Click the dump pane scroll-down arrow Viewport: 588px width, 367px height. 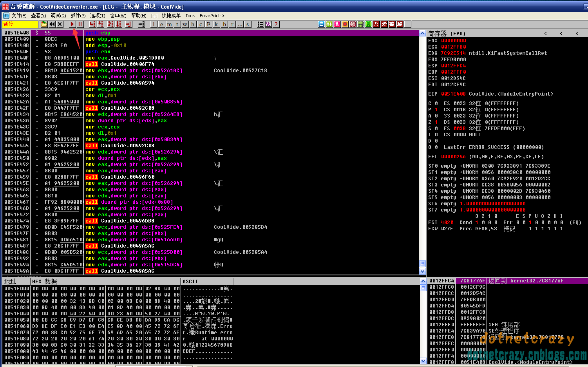pos(423,361)
